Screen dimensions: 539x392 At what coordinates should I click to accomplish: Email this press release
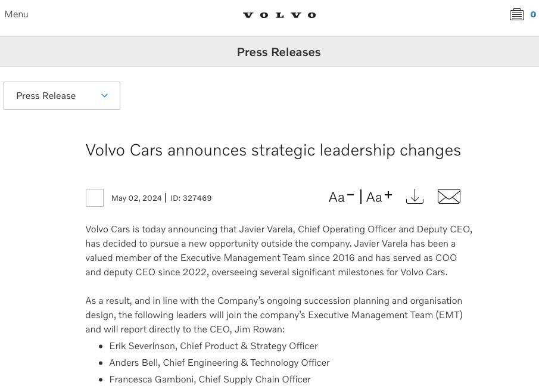coord(449,197)
